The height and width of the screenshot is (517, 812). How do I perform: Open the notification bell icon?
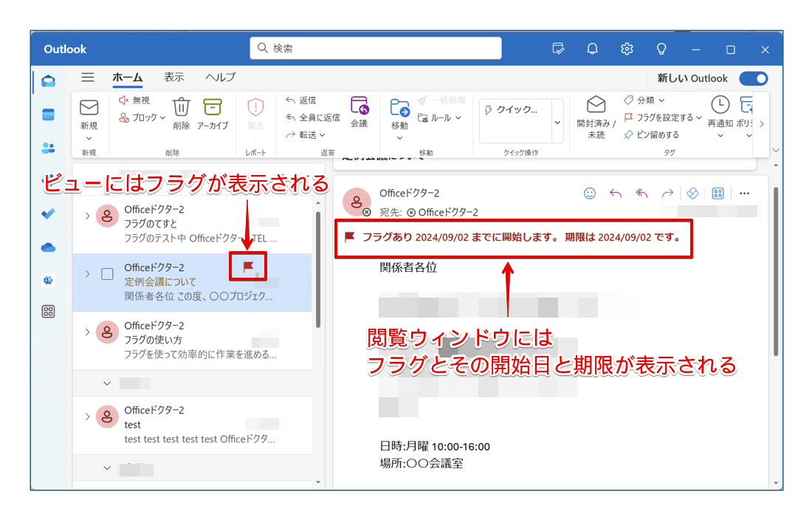pyautogui.click(x=592, y=48)
